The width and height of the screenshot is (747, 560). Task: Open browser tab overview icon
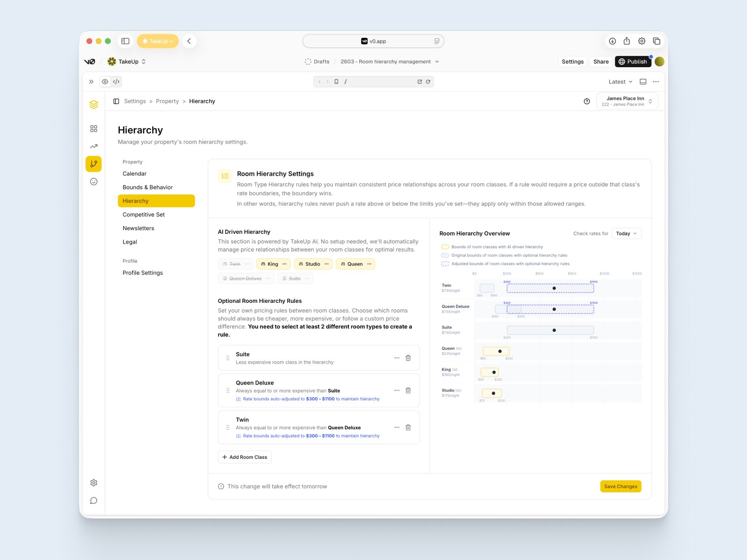656,41
